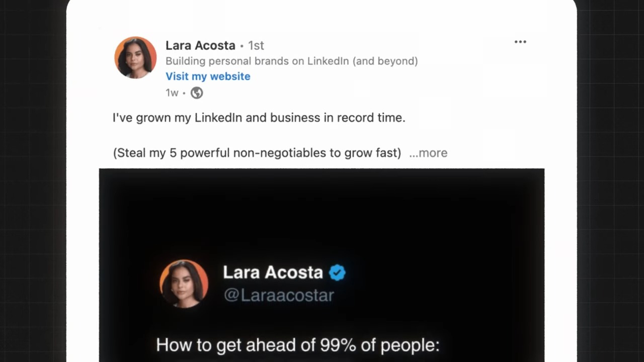Click author name "Lara Acosta" in post header

(200, 45)
